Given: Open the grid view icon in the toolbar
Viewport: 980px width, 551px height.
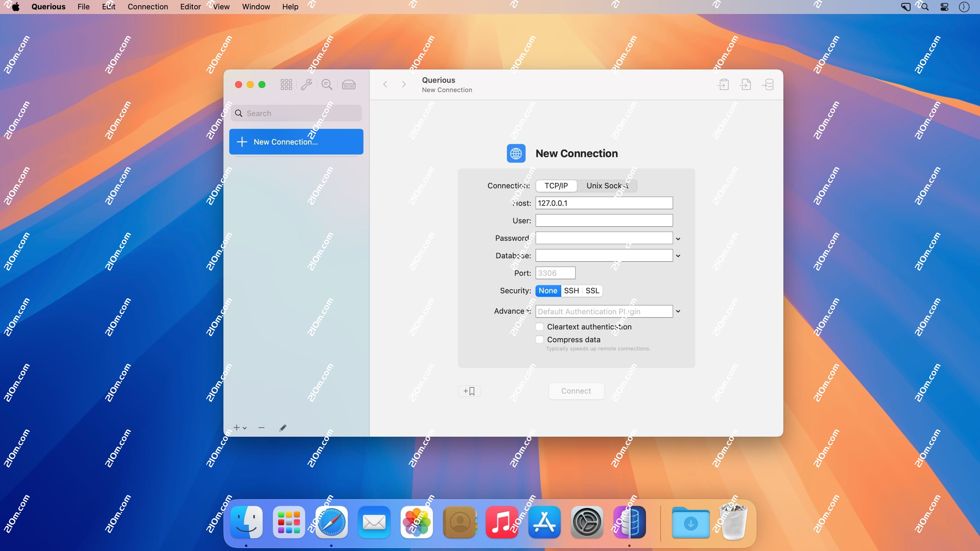Looking at the screenshot, I should pyautogui.click(x=286, y=85).
